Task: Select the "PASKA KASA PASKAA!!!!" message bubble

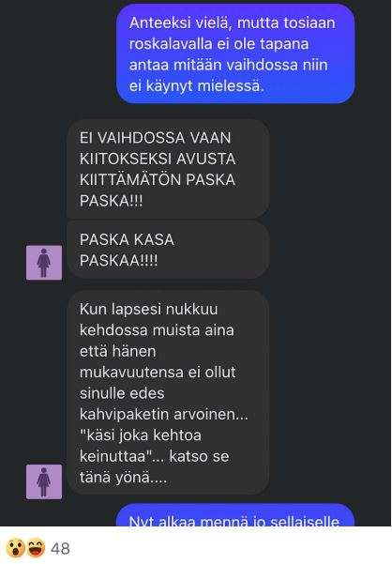Action: pyautogui.click(x=168, y=250)
